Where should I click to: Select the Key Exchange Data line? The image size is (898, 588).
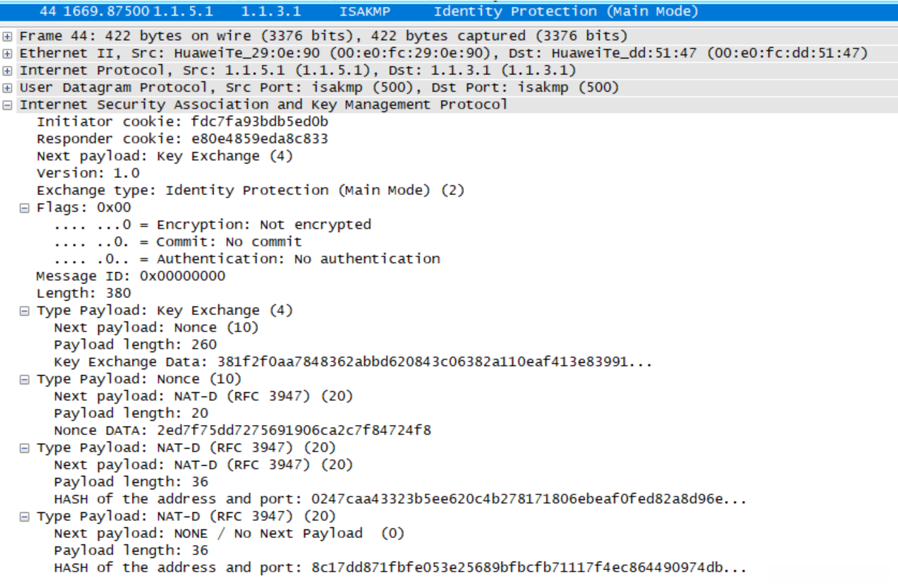pos(352,362)
